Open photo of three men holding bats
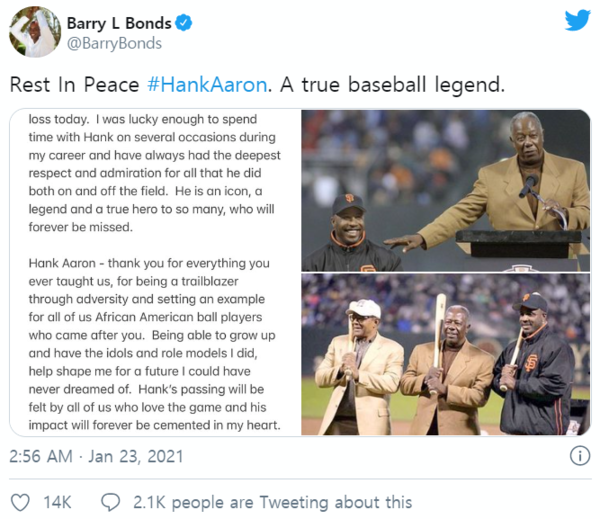This screenshot has width=600, height=519. pyautogui.click(x=446, y=354)
